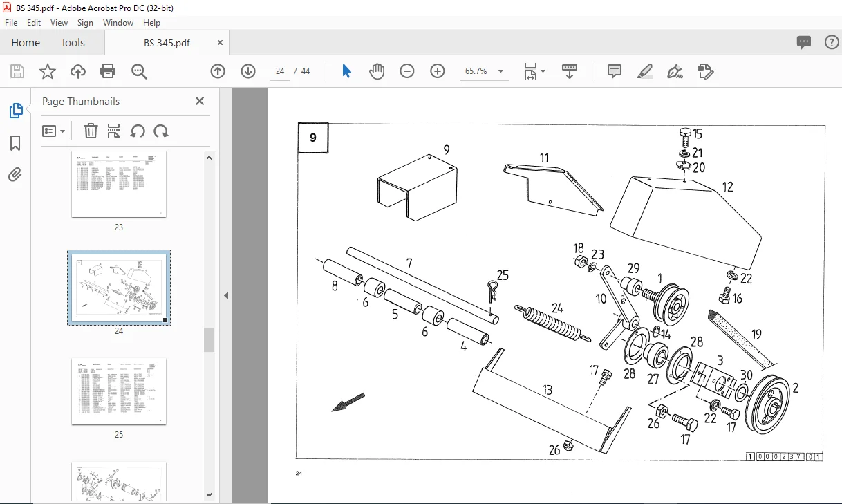The image size is (842, 504).
Task: Click the stamp/redact tool icon in toolbar
Action: [705, 71]
